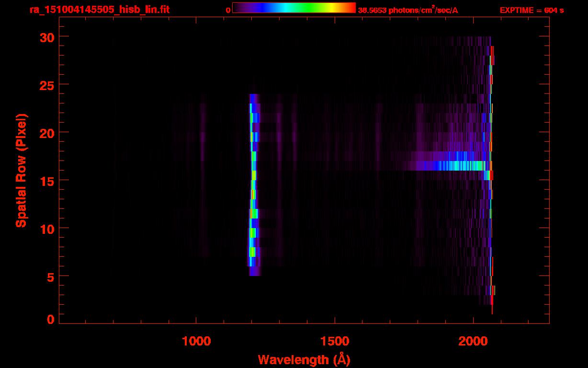Click the rainbow color scale bar
This screenshot has width=588, height=368.
[x=294, y=8]
